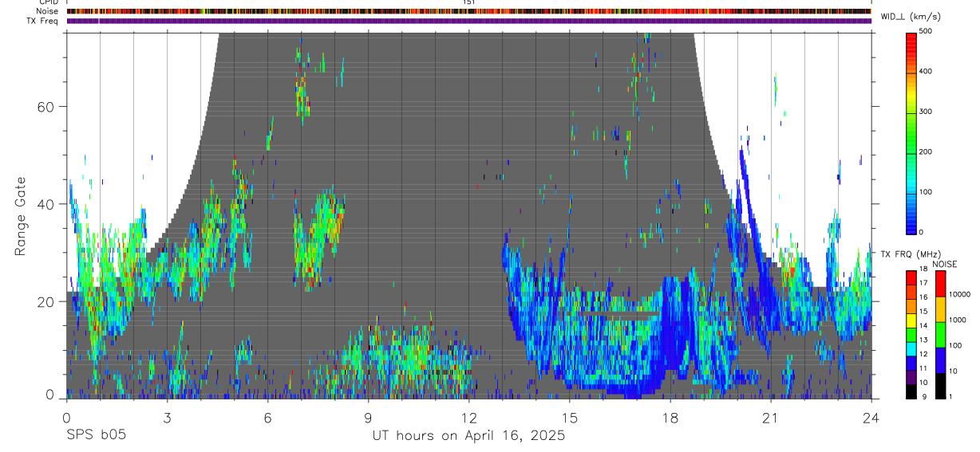Click the '400' tick on the WID colorbar

point(926,72)
